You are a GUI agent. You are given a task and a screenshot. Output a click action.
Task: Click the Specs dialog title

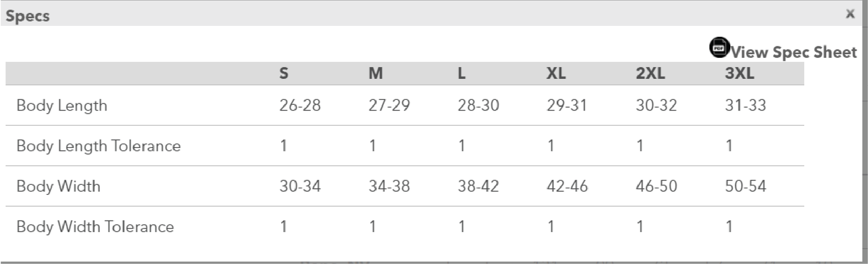[x=28, y=16]
